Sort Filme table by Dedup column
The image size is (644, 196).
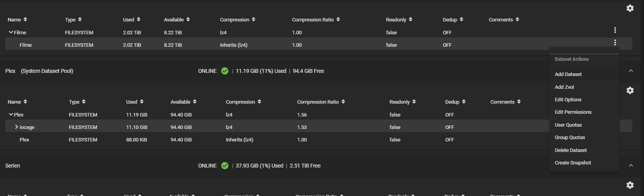point(453,19)
